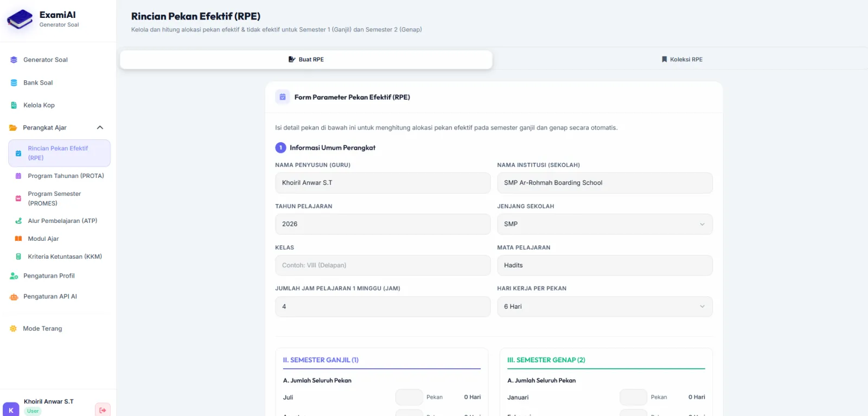Viewport: 868px width, 416px height.
Task: Click the Kelas input field
Action: pyautogui.click(x=382, y=265)
